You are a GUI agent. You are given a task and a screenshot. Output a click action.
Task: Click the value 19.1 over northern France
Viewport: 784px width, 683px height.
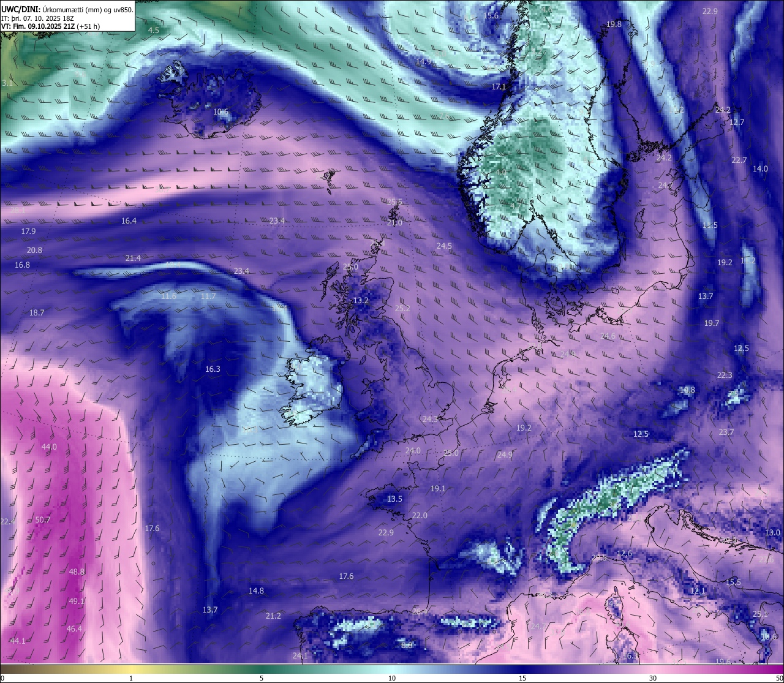point(438,488)
